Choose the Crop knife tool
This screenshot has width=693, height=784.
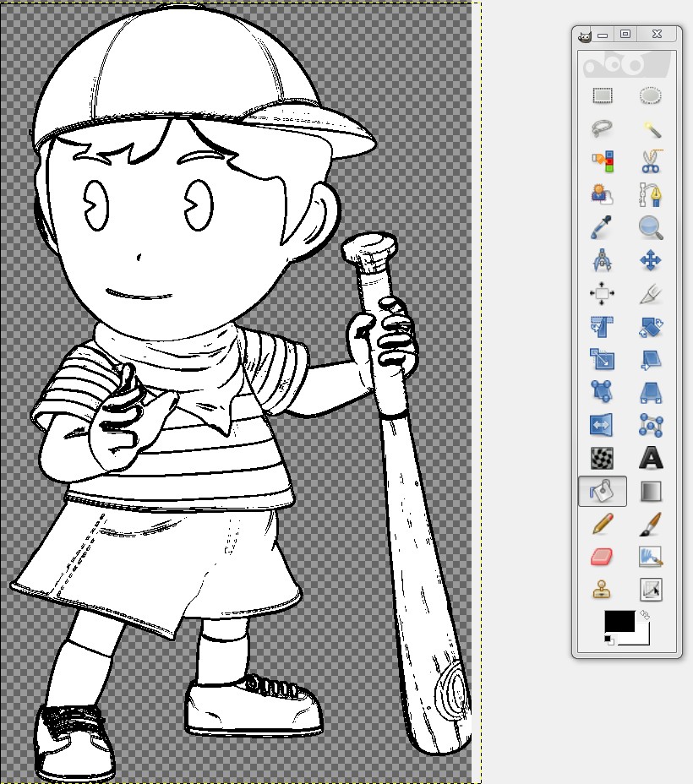(x=650, y=293)
